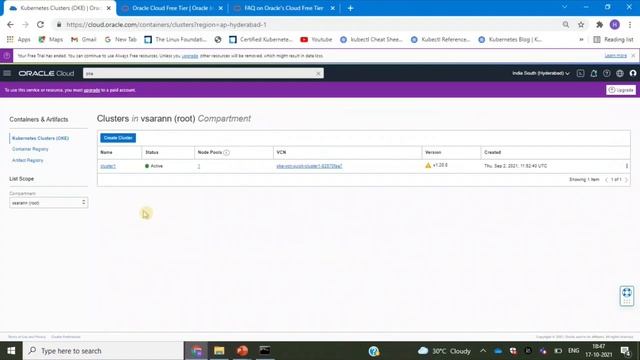Dismiss the free trial ended banner
The height and width of the screenshot is (360, 640).
[x=633, y=56]
